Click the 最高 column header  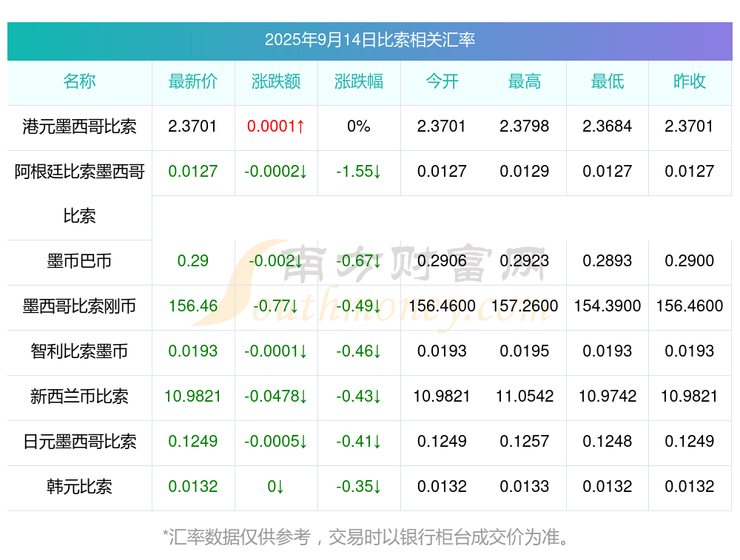[x=525, y=81]
